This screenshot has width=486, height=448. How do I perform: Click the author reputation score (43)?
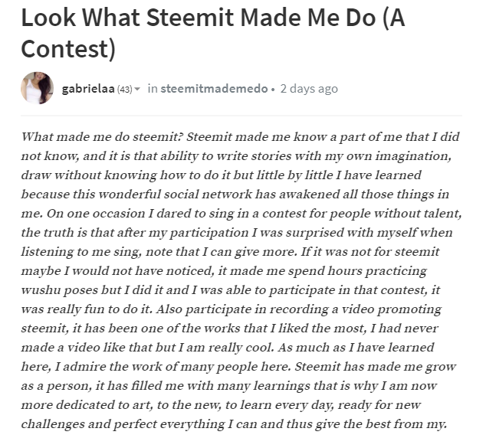click(x=123, y=90)
